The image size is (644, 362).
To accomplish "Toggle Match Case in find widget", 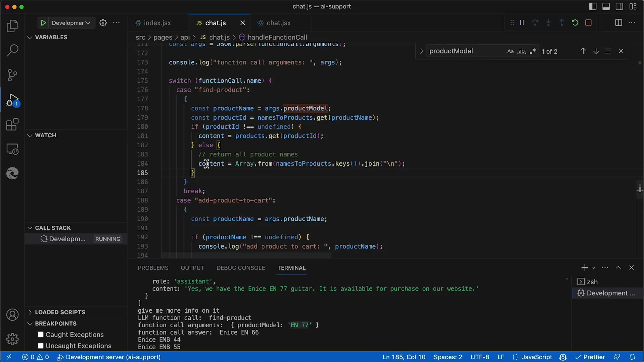I will tap(510, 51).
